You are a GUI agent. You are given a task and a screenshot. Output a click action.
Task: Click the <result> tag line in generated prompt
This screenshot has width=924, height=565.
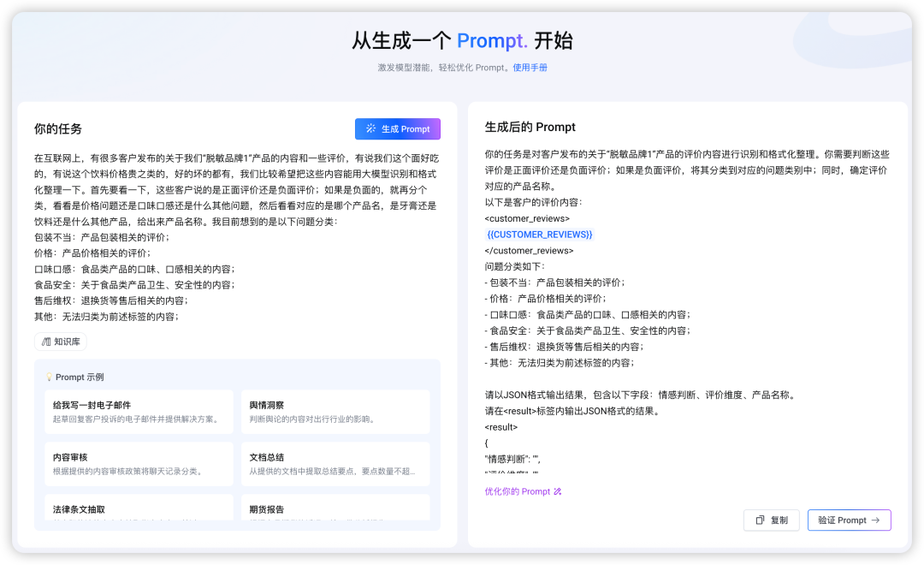tap(500, 427)
